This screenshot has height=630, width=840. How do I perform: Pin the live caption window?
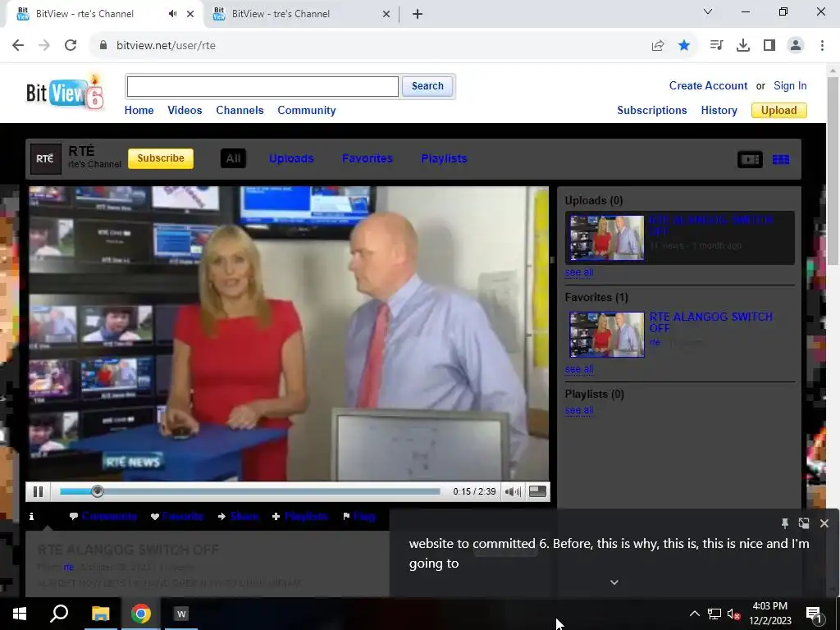coord(785,523)
